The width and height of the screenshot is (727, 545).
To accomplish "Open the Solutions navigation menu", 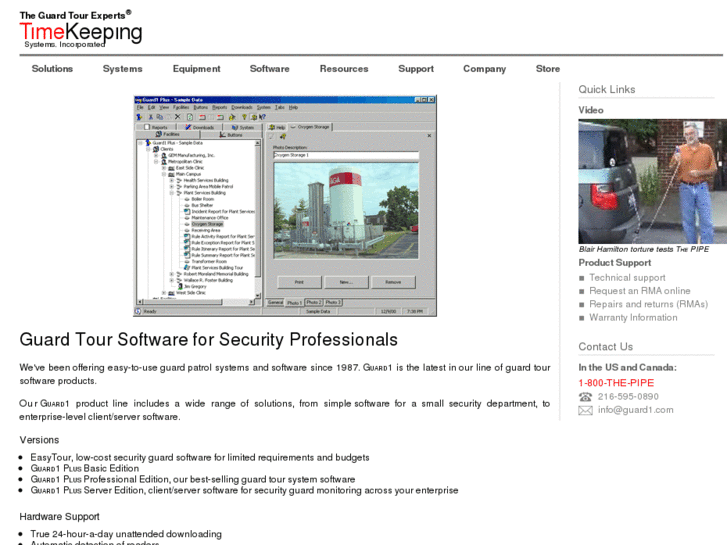I will [x=52, y=69].
